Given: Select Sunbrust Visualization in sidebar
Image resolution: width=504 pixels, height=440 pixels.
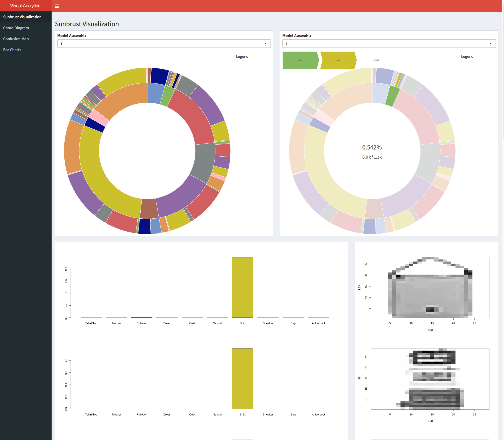Looking at the screenshot, I should [x=22, y=17].
